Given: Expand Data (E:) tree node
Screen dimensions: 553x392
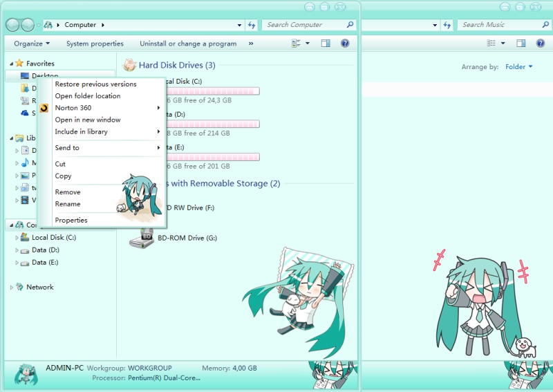Looking at the screenshot, I should (17, 263).
